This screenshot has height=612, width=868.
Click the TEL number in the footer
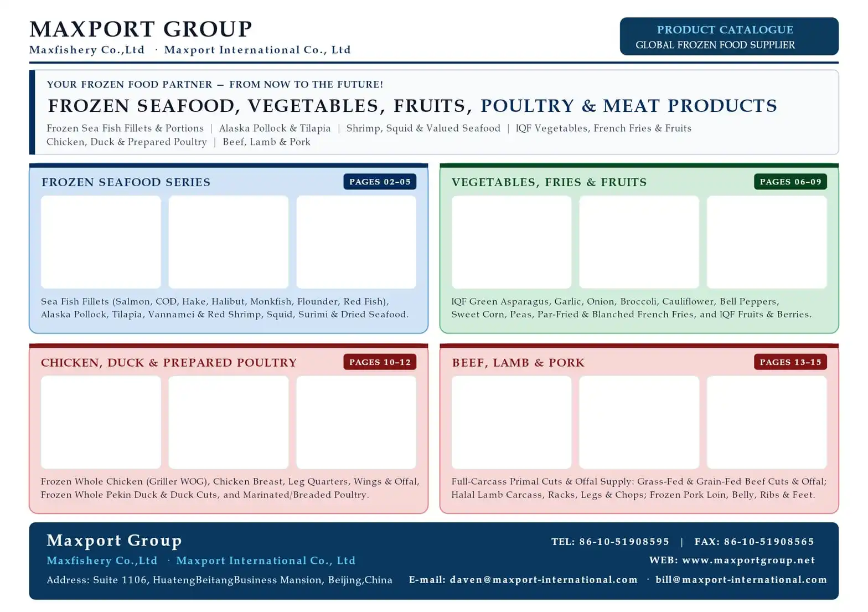coord(610,542)
